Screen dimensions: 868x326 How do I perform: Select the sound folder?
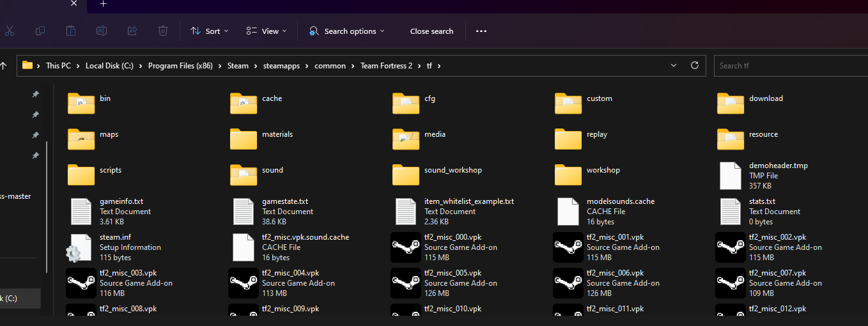[x=257, y=174]
